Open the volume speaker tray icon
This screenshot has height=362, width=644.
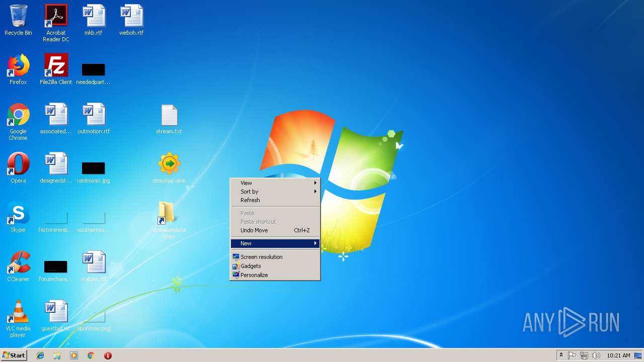tap(596, 355)
